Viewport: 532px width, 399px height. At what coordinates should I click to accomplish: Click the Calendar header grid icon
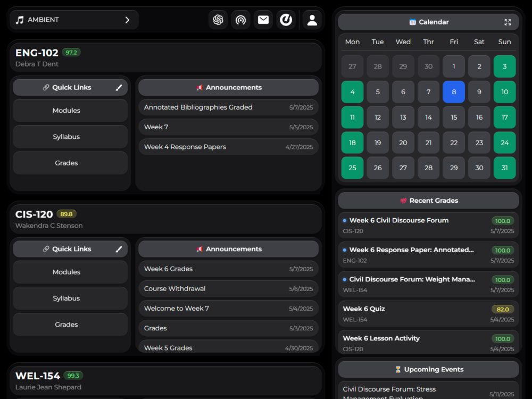click(413, 22)
